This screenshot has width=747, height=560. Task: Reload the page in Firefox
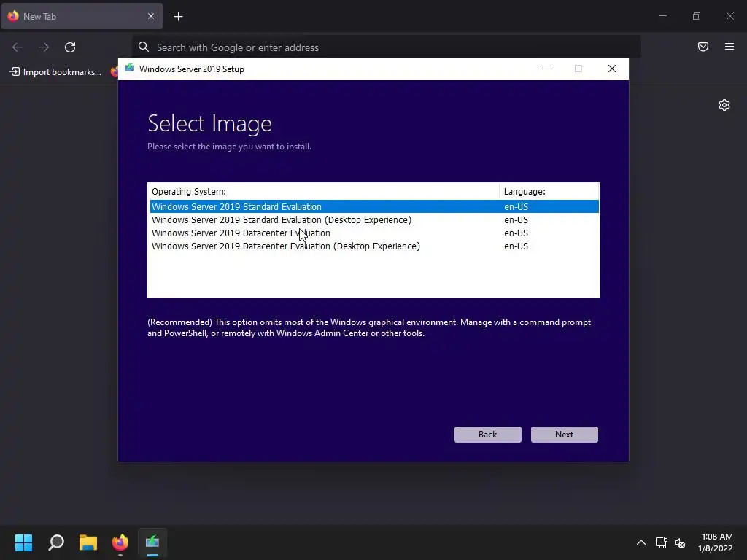[x=70, y=47]
